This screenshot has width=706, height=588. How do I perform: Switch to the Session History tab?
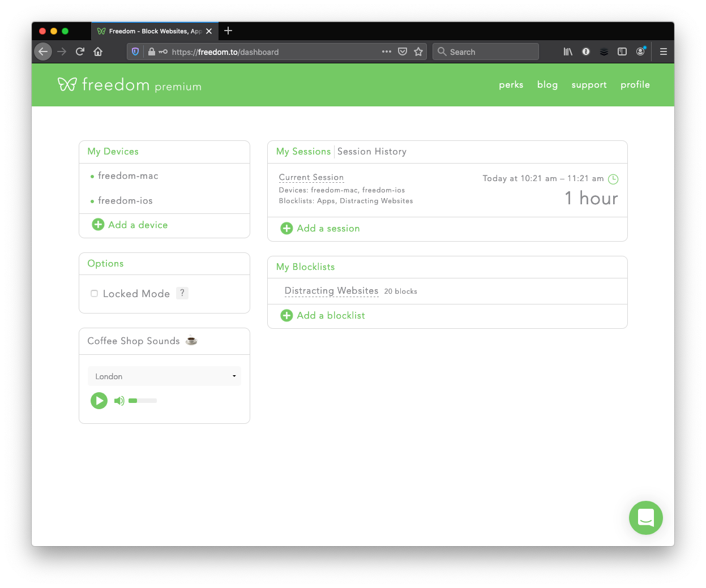pyautogui.click(x=372, y=151)
